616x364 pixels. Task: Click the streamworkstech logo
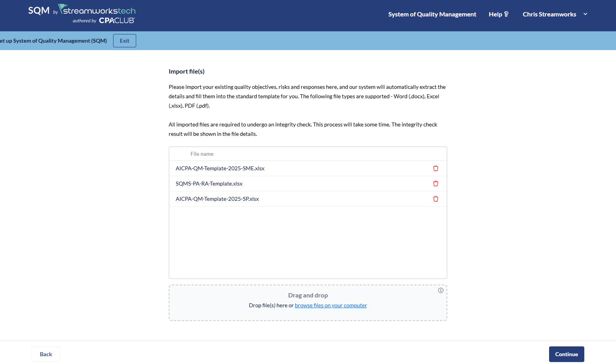click(x=97, y=10)
